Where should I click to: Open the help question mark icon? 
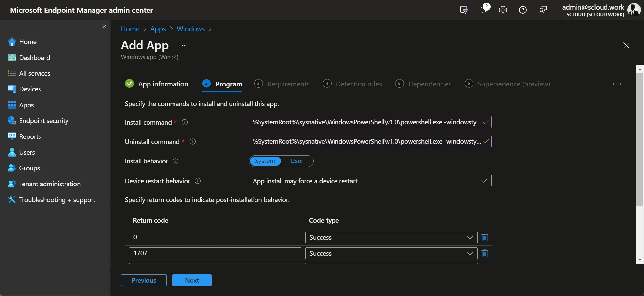coord(523,10)
